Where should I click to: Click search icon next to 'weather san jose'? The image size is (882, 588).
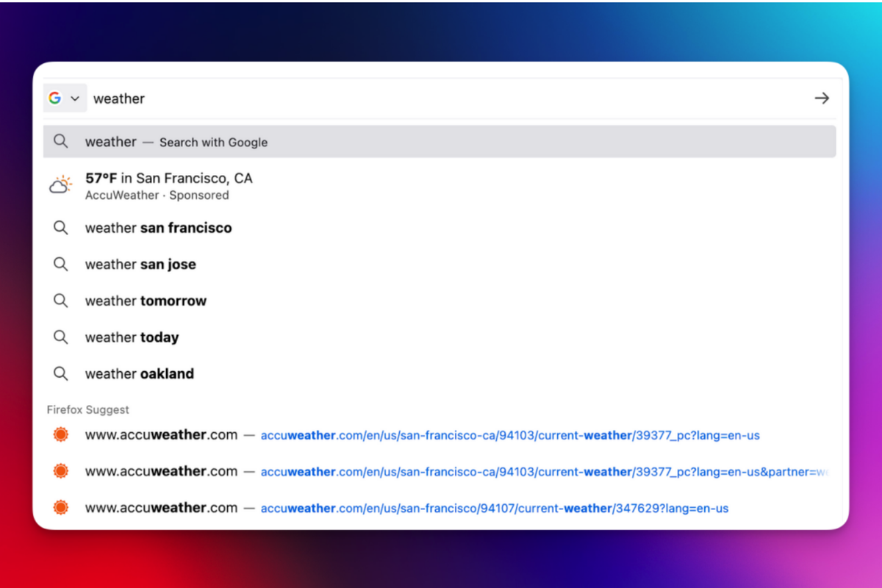pos(61,265)
